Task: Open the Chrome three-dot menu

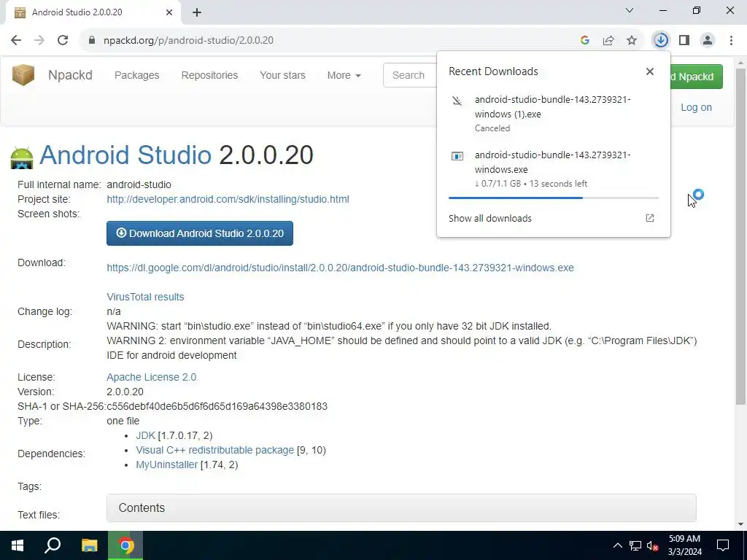Action: (731, 40)
